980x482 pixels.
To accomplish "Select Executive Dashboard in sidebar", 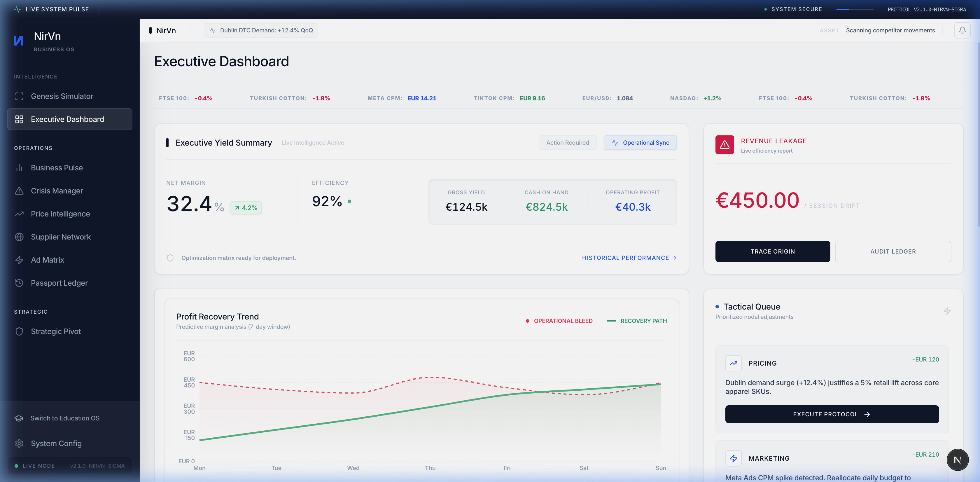I will coord(70,119).
